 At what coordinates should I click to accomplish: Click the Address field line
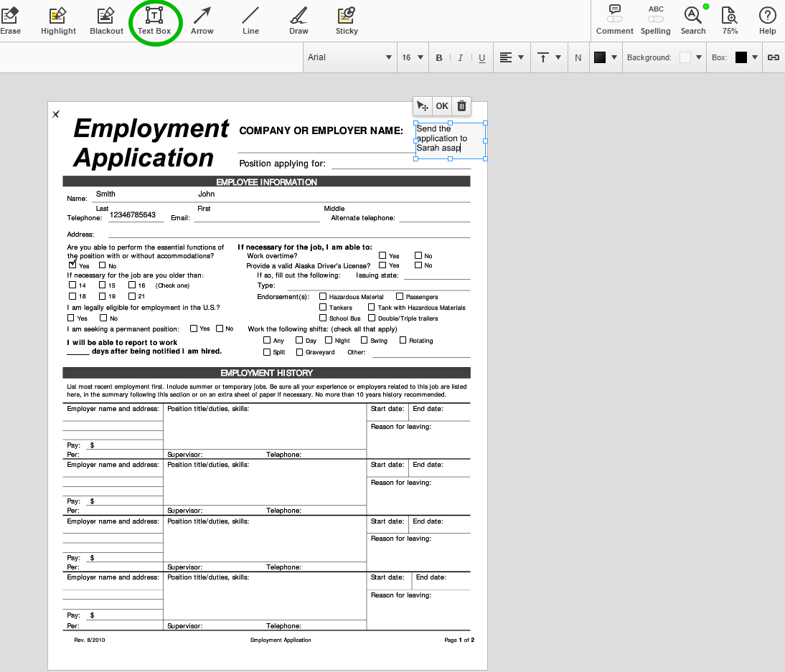289,233
